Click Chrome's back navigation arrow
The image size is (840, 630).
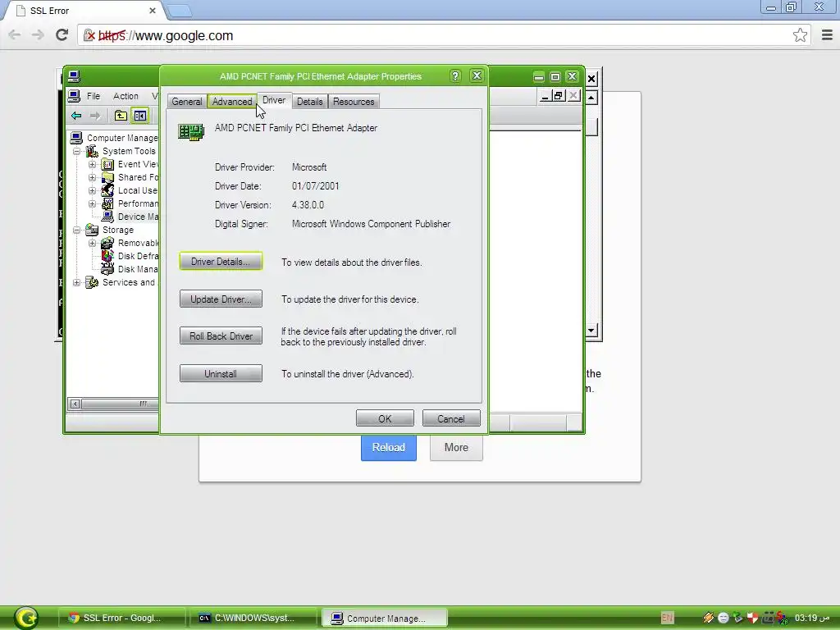point(15,35)
